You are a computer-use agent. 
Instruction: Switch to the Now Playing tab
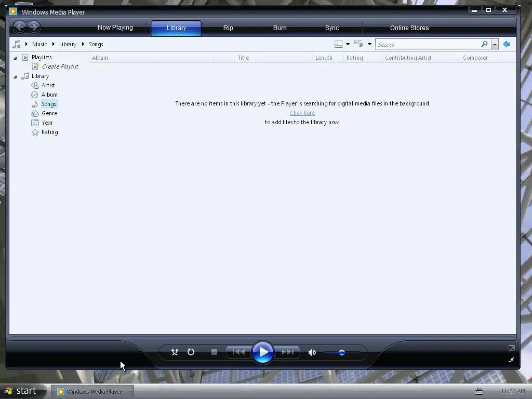(x=115, y=28)
